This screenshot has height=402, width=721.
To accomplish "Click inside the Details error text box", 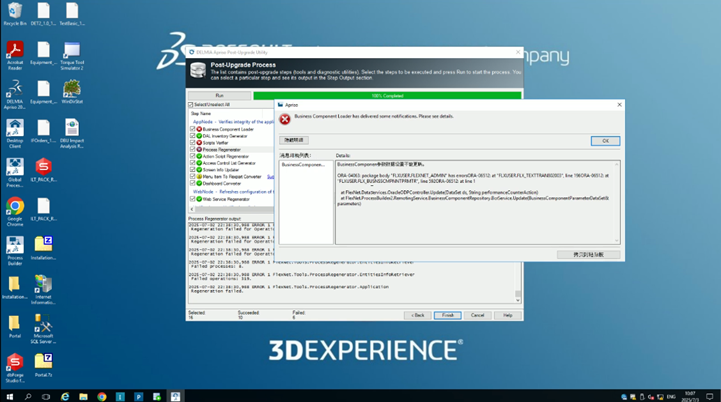I will pos(475,202).
